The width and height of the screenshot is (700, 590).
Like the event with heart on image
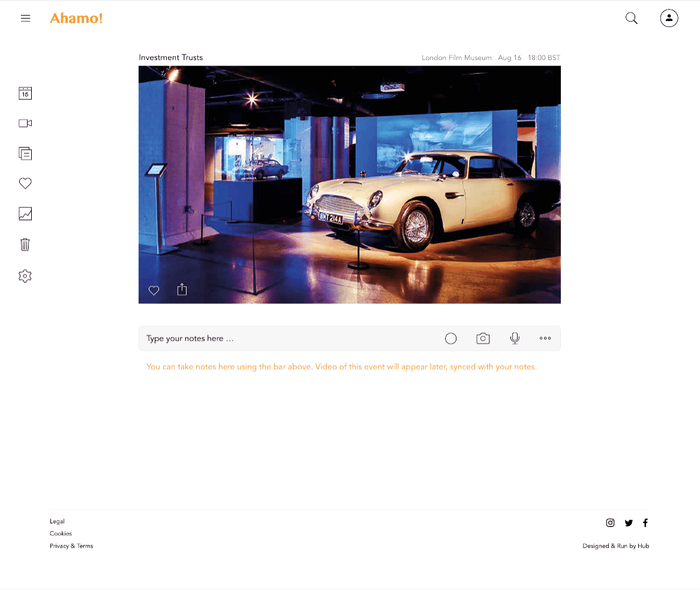pyautogui.click(x=154, y=291)
